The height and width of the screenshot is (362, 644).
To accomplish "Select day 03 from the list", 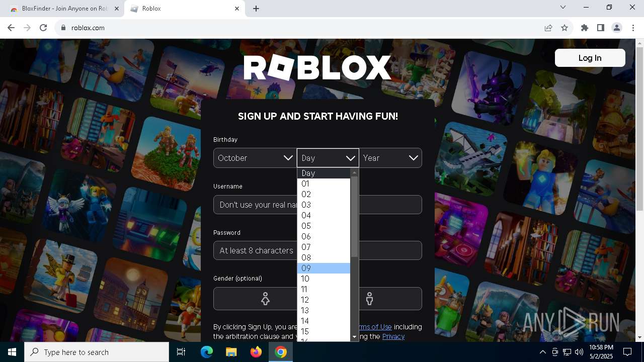I will click(324, 205).
